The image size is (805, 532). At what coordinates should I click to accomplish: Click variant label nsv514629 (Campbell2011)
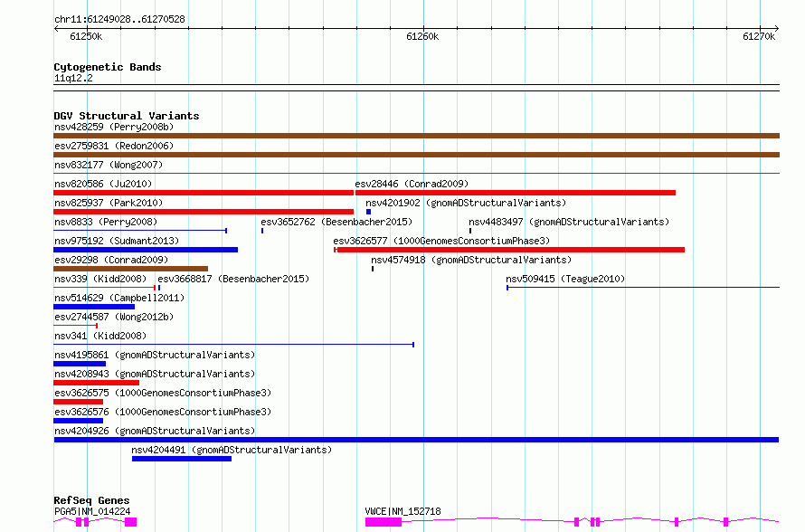click(x=119, y=298)
